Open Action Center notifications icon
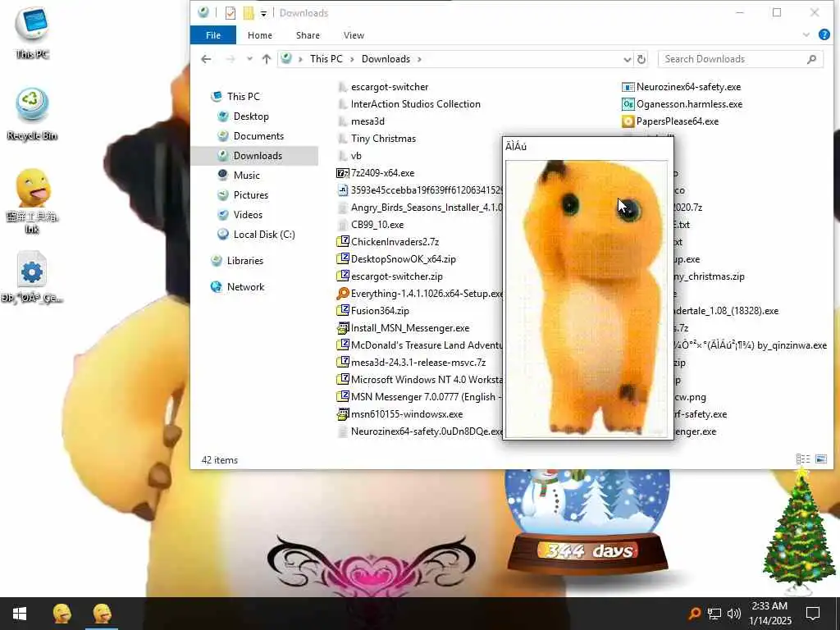 (813, 614)
